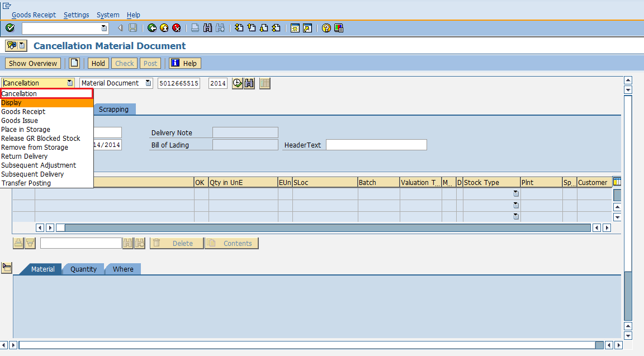Click the Find Material Document binoculars icon
The height and width of the screenshot is (356, 644).
tap(249, 83)
